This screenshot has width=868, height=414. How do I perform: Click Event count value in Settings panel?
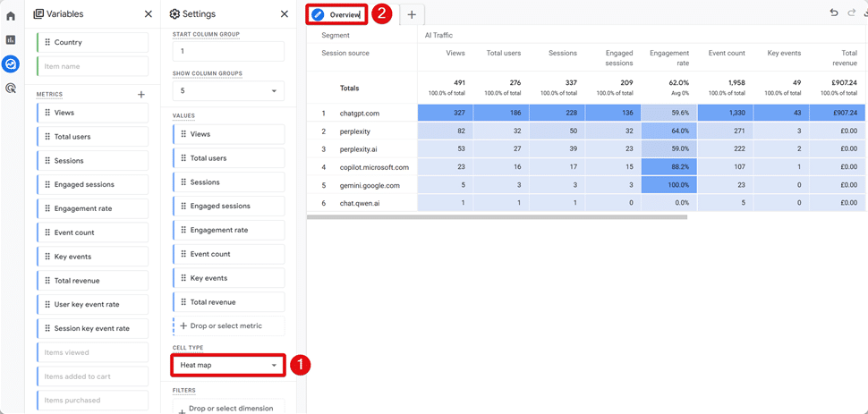click(228, 254)
